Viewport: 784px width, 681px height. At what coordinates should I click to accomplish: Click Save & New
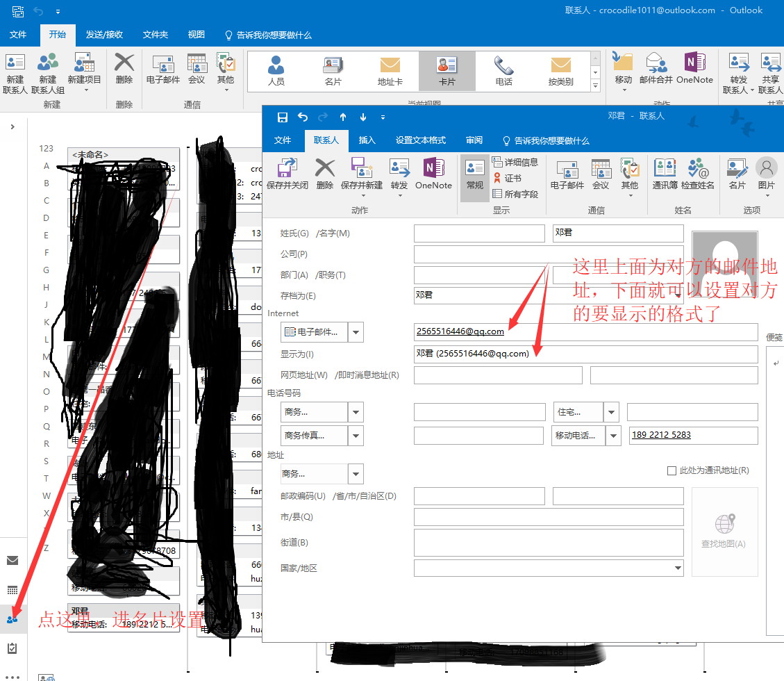coord(362,178)
